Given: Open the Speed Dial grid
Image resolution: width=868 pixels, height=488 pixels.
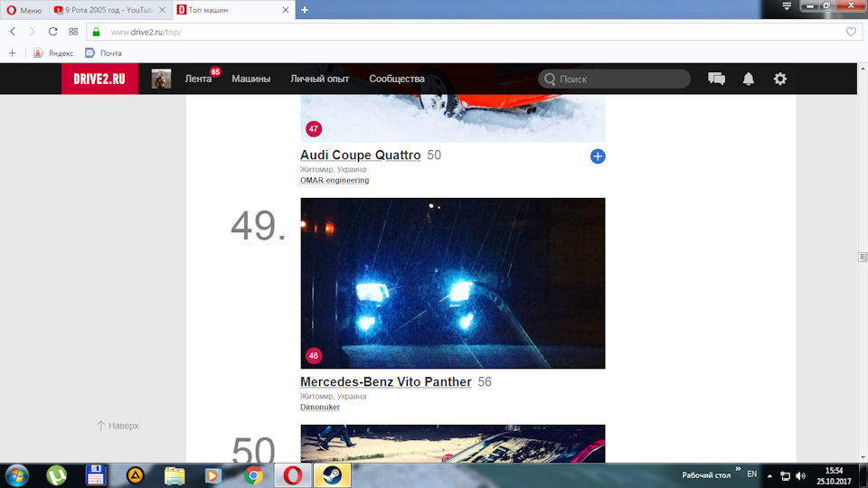Looking at the screenshot, I should (x=73, y=32).
